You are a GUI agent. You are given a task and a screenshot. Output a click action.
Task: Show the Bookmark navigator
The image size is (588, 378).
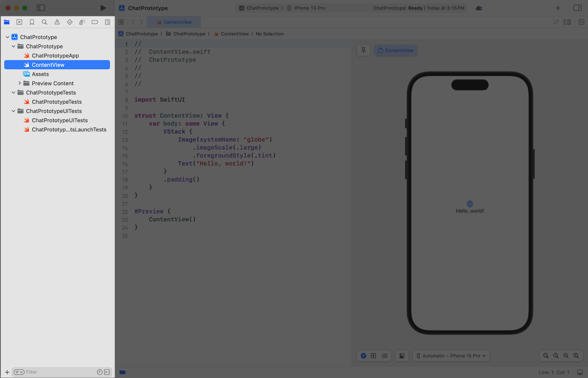32,22
